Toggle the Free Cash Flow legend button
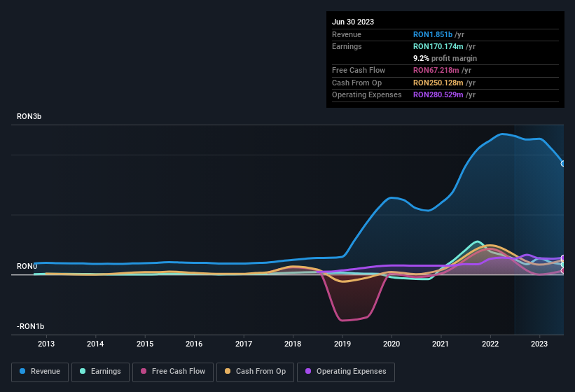This screenshot has width=575, height=392. click(173, 372)
